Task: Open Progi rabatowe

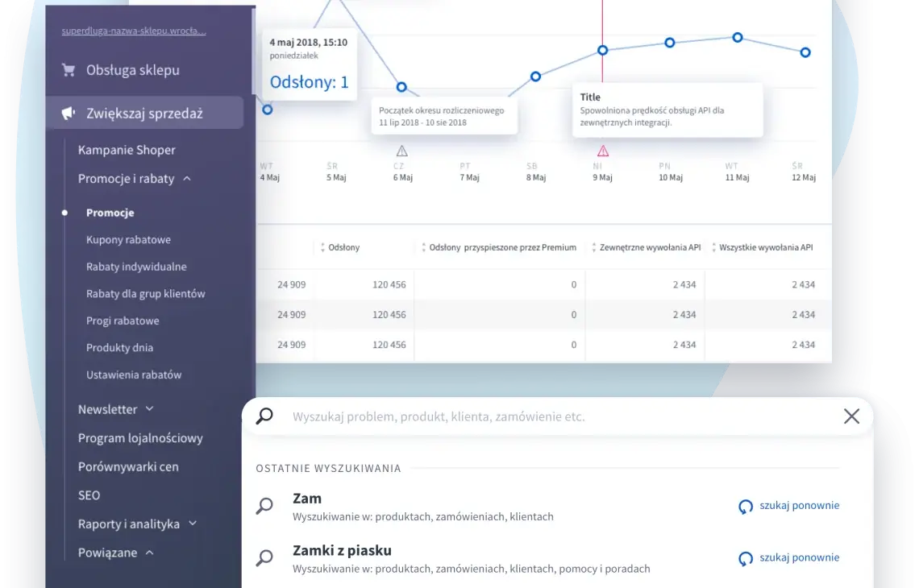Action: (123, 321)
